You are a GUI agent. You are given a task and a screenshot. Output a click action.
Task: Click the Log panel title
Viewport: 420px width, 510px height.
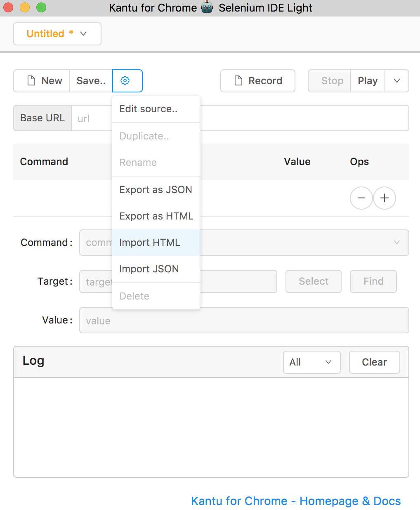point(33,361)
